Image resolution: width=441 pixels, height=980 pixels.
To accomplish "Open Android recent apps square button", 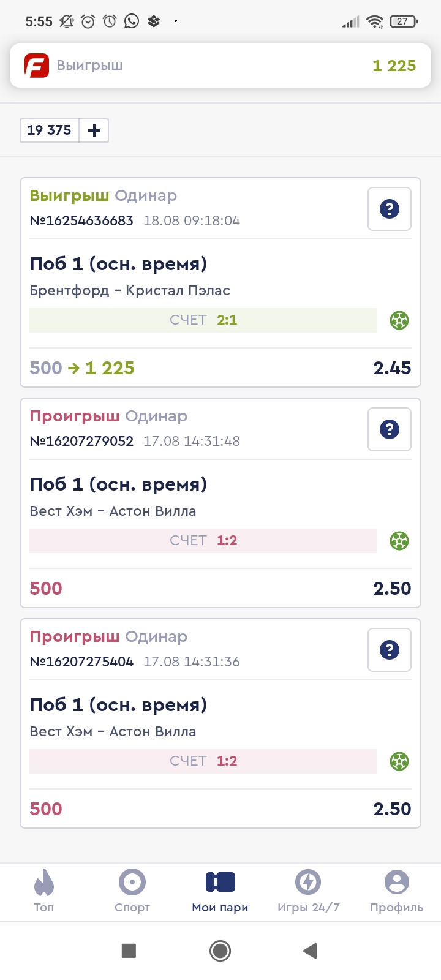I will pyautogui.click(x=129, y=951).
